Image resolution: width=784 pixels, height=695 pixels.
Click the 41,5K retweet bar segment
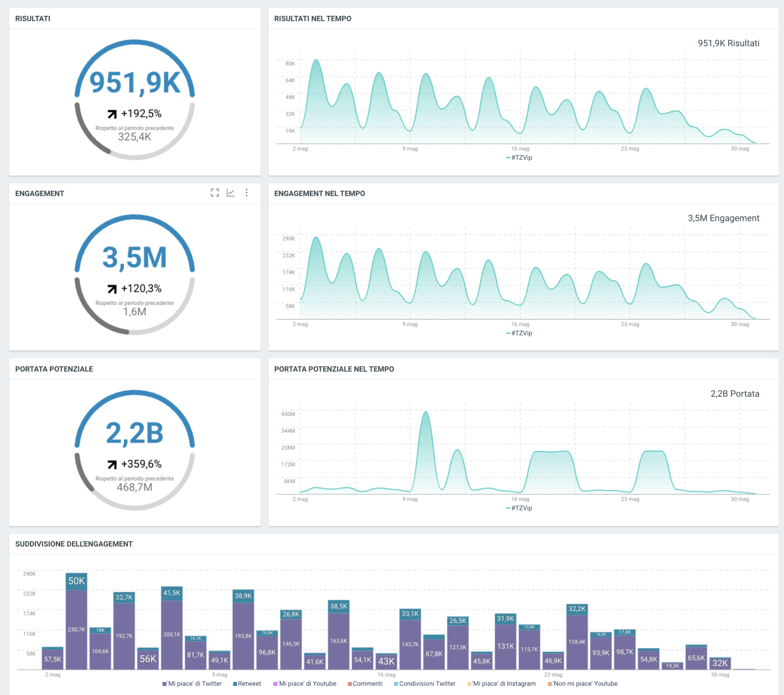pyautogui.click(x=171, y=593)
